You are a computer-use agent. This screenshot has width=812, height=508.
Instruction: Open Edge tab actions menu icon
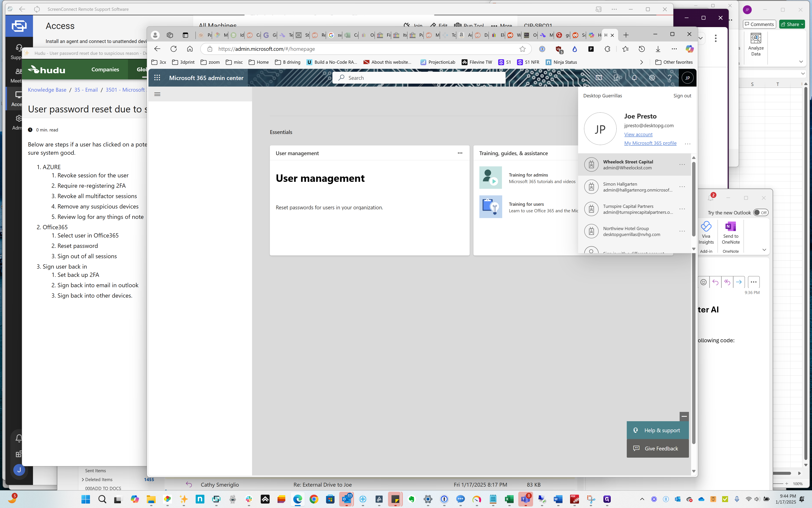pos(185,35)
